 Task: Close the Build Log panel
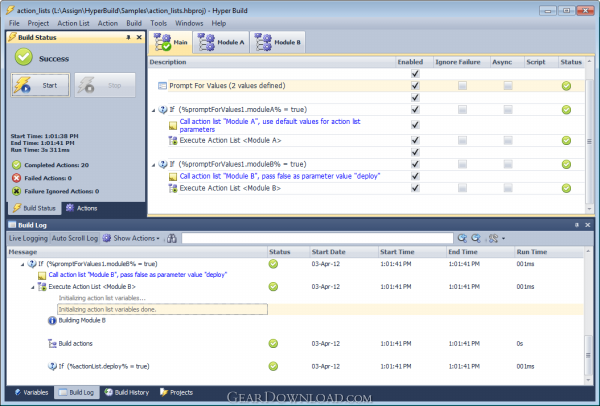point(588,225)
